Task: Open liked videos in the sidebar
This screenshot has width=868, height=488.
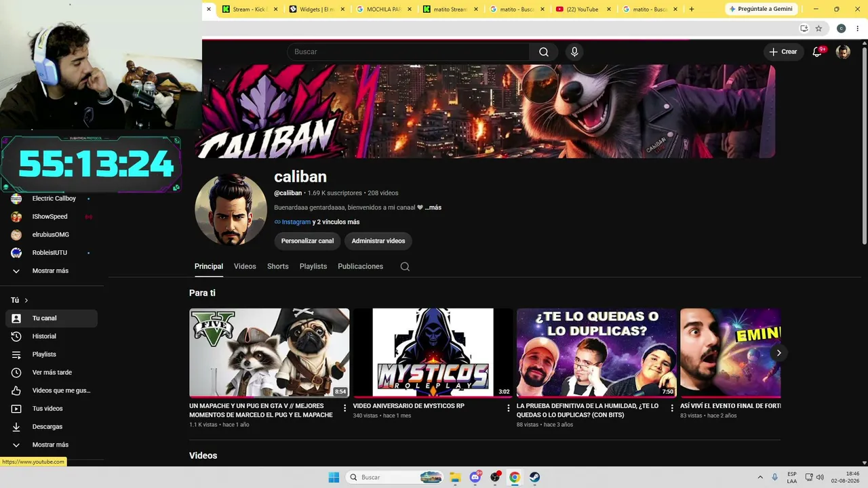Action: [52, 390]
